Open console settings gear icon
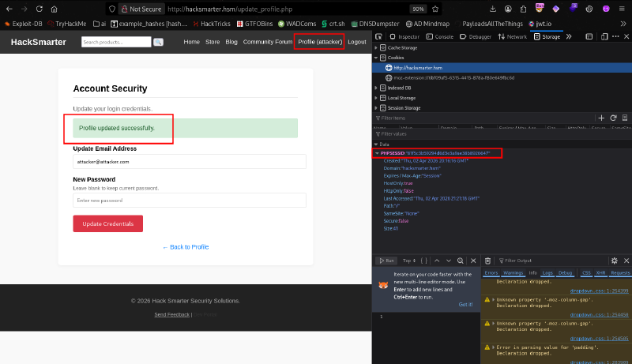The width and height of the screenshot is (632, 364). point(615,261)
